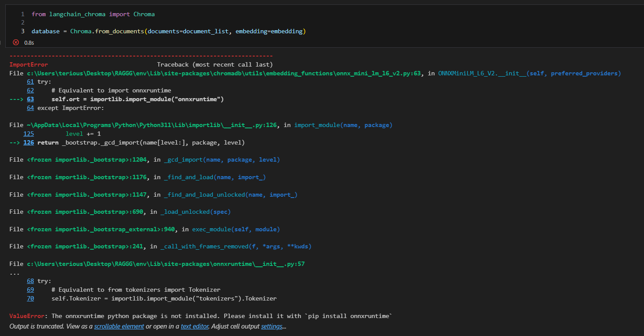Open line 64 except ImportError link

[30, 108]
